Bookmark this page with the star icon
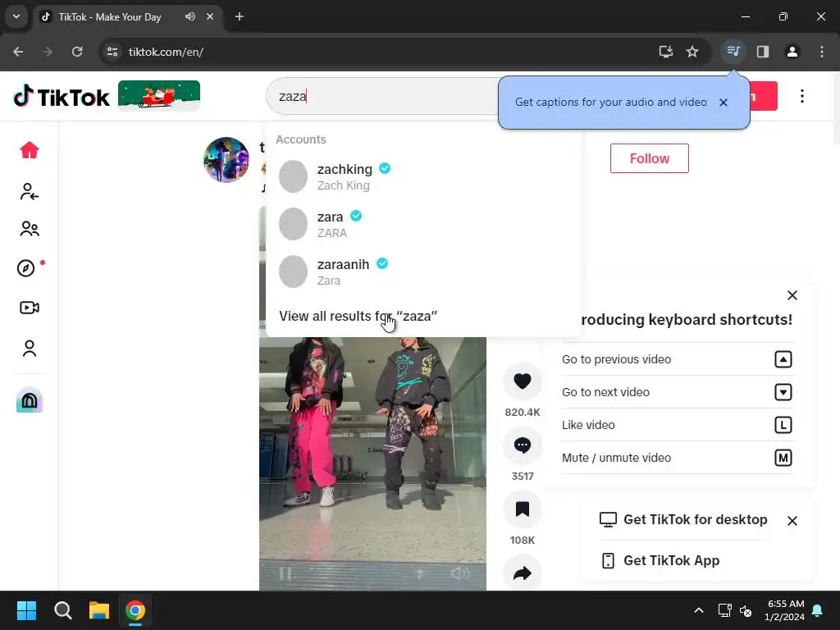This screenshot has width=840, height=630. tap(692, 52)
